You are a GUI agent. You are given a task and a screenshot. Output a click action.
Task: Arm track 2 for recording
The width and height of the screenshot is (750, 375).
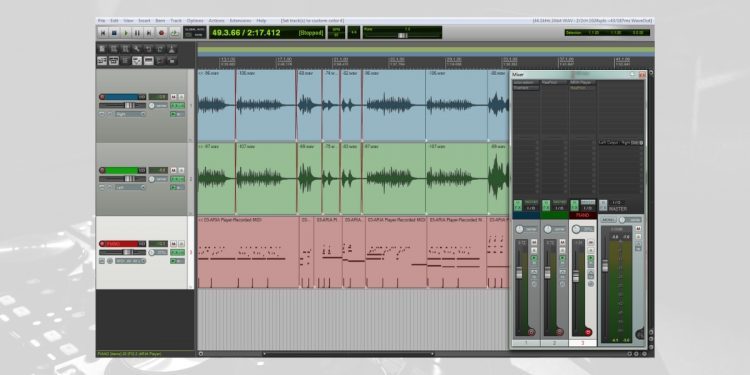pos(102,170)
